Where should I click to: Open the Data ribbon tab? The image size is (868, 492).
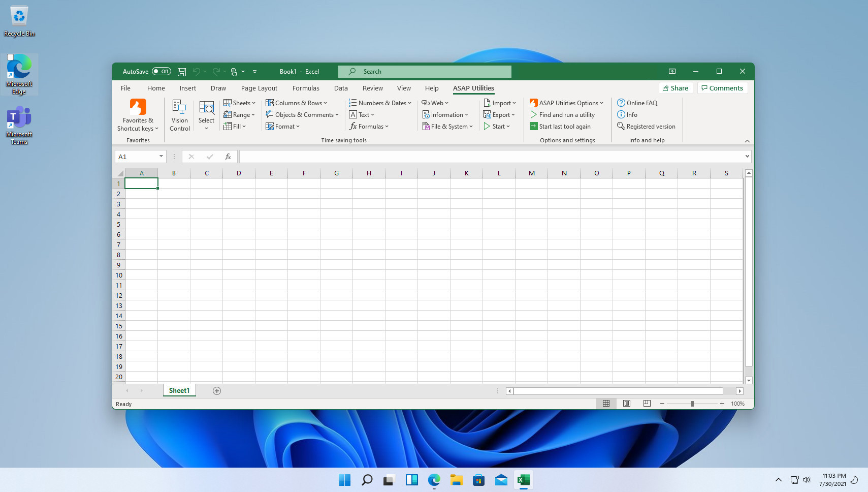[x=341, y=88]
